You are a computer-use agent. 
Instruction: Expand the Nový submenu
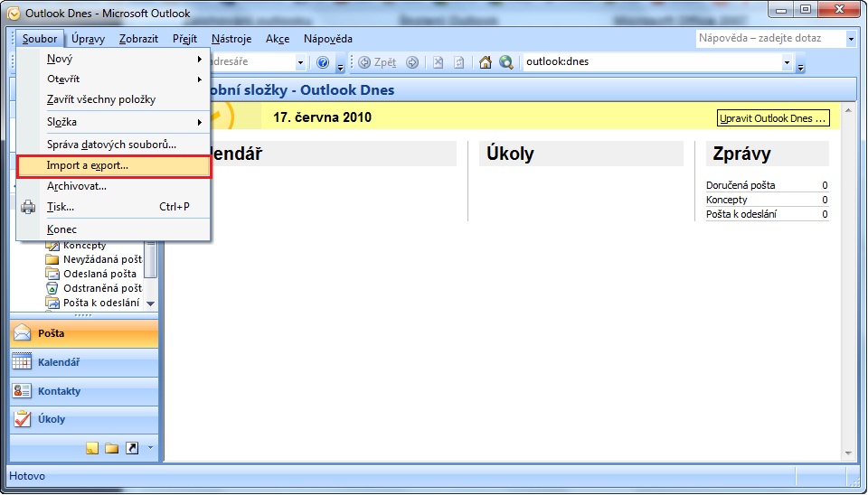199,60
